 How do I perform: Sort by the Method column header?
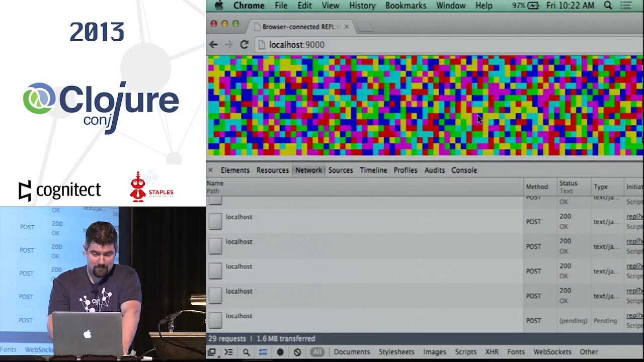click(x=540, y=187)
